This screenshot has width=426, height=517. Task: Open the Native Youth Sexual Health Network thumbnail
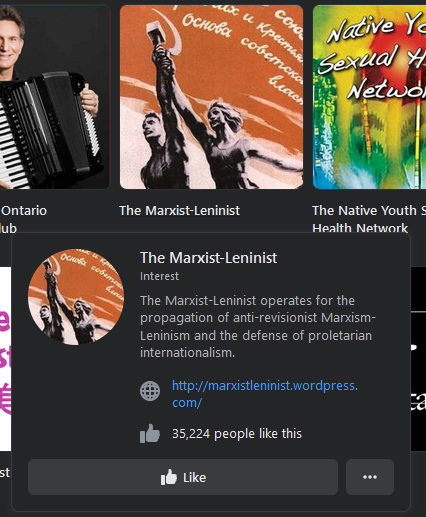[369, 97]
